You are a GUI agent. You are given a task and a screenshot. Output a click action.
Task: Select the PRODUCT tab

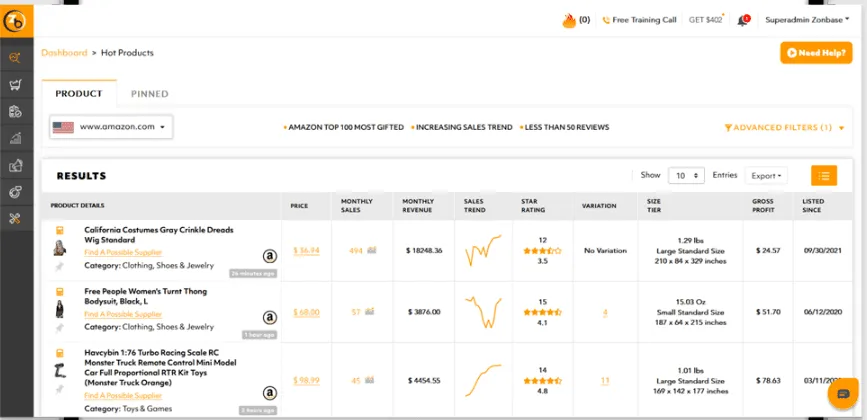point(79,93)
